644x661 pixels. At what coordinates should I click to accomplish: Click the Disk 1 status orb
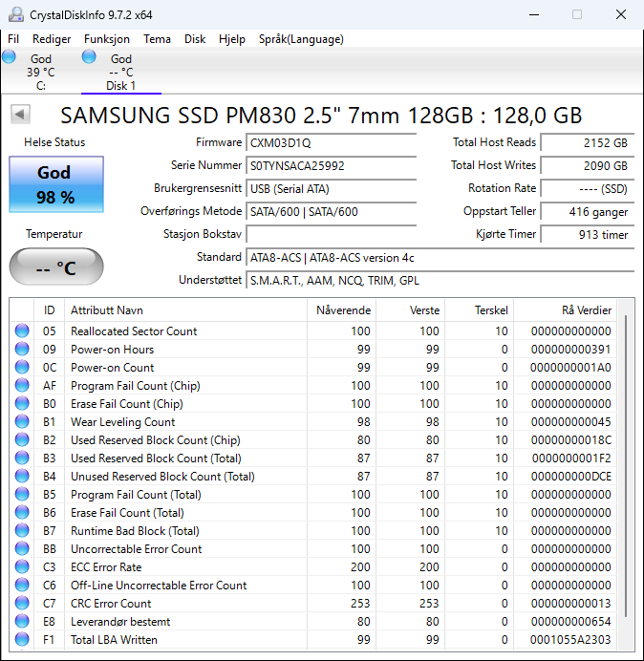click(x=89, y=56)
